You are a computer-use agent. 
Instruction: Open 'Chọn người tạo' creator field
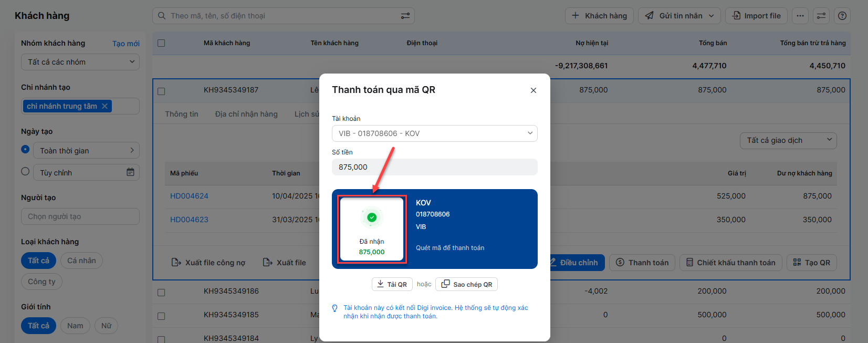pyautogui.click(x=80, y=216)
